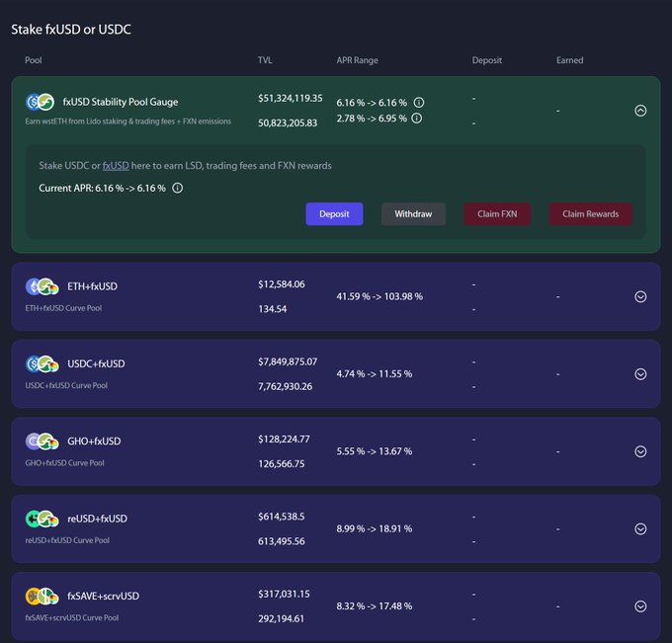Click the reUSD+fxUSD pool token icon

(42, 519)
